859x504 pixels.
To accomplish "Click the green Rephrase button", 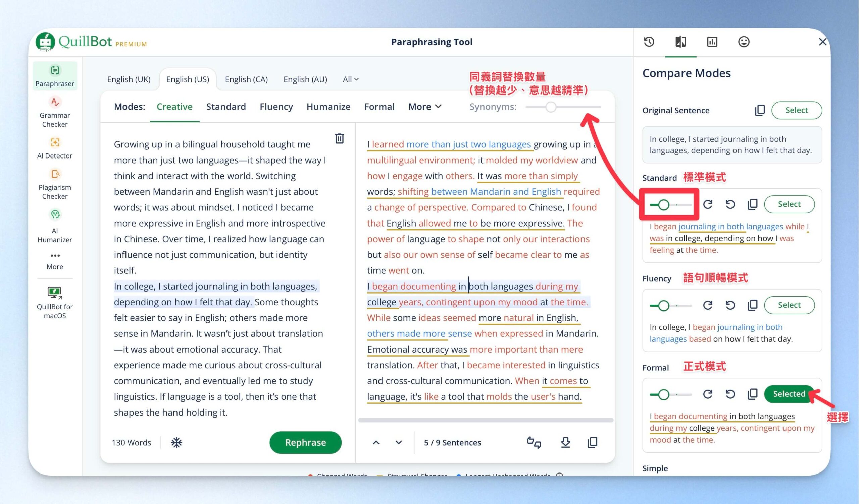I will (305, 442).
